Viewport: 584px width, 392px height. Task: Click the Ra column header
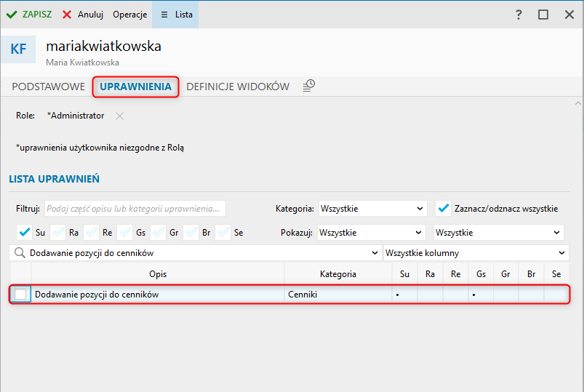(430, 274)
